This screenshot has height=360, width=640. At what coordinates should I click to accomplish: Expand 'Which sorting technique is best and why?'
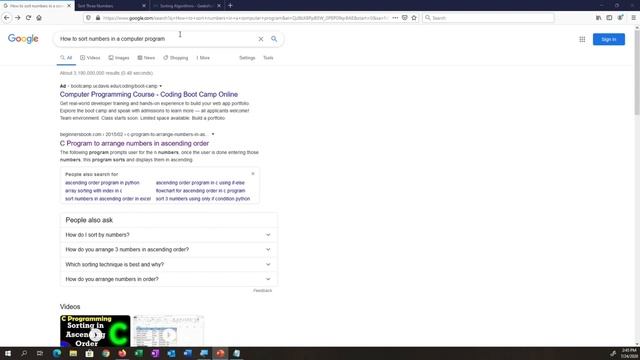coord(168,264)
